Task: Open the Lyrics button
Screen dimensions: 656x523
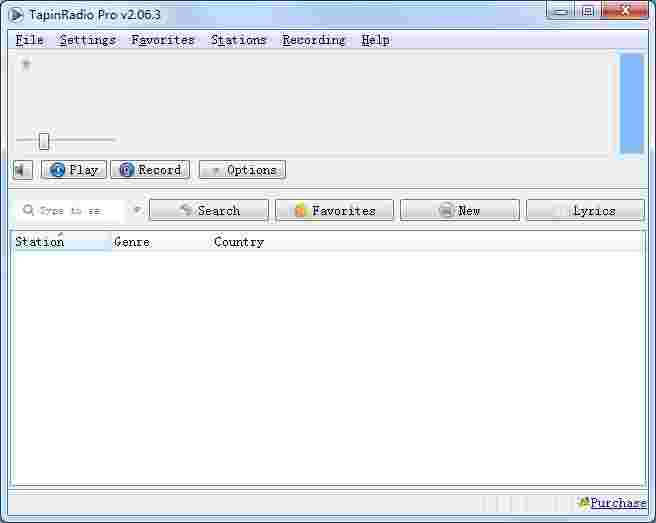Action: (x=585, y=210)
